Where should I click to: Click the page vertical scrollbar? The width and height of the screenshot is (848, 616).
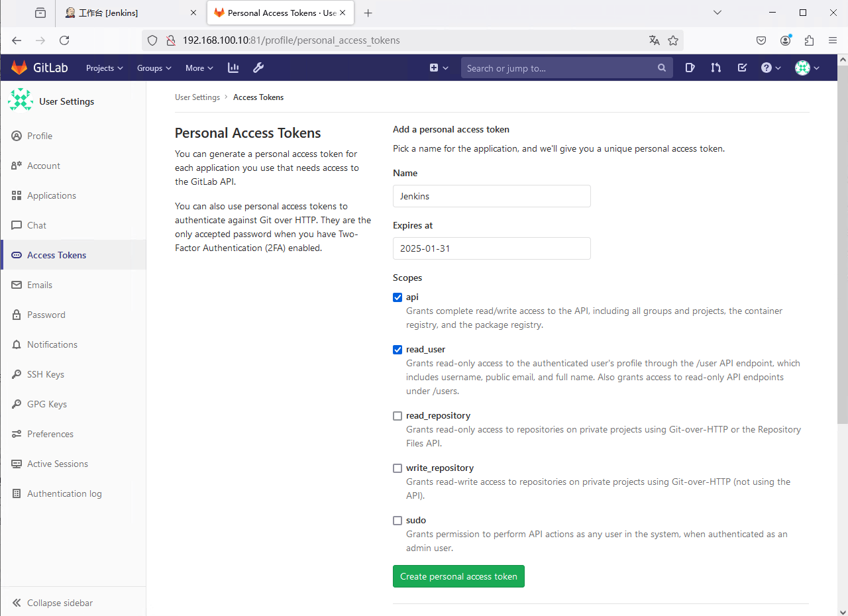tap(842, 265)
